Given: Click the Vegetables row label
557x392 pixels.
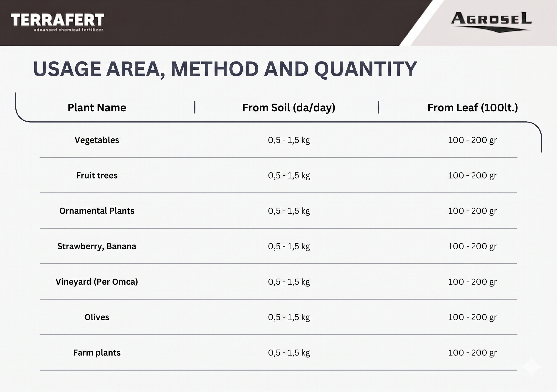Looking at the screenshot, I should point(97,140).
